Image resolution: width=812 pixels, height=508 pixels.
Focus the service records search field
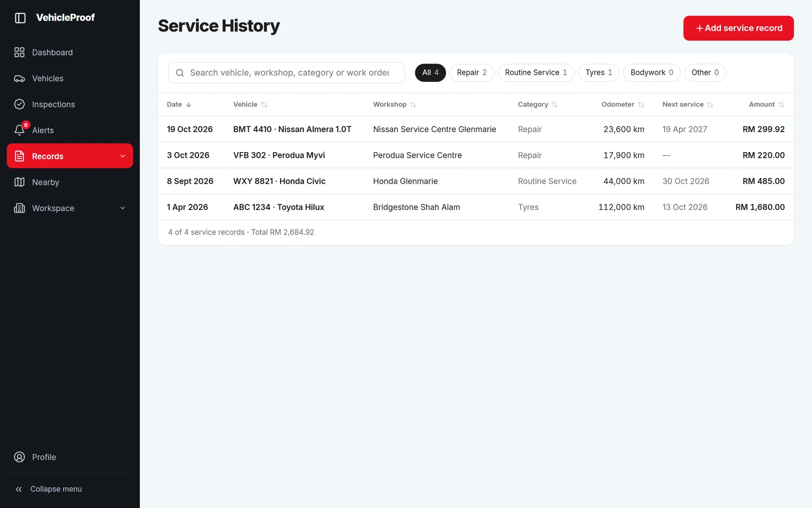coord(286,73)
